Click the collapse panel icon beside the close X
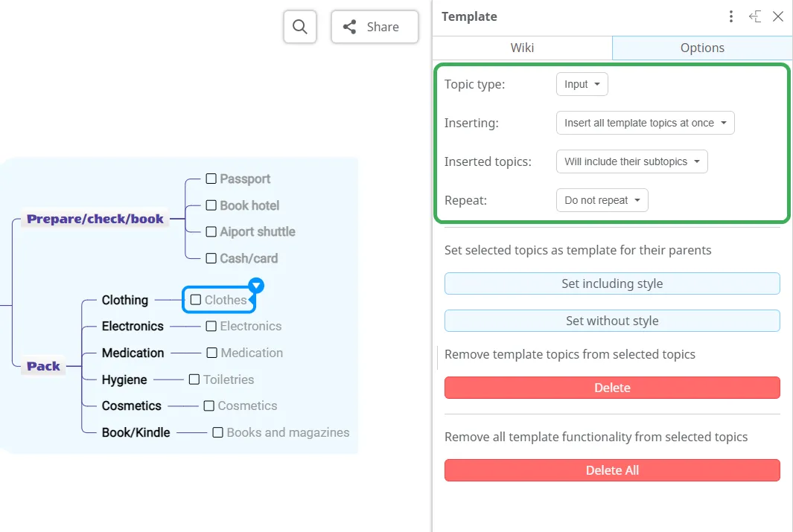793x532 pixels. pyautogui.click(x=755, y=16)
